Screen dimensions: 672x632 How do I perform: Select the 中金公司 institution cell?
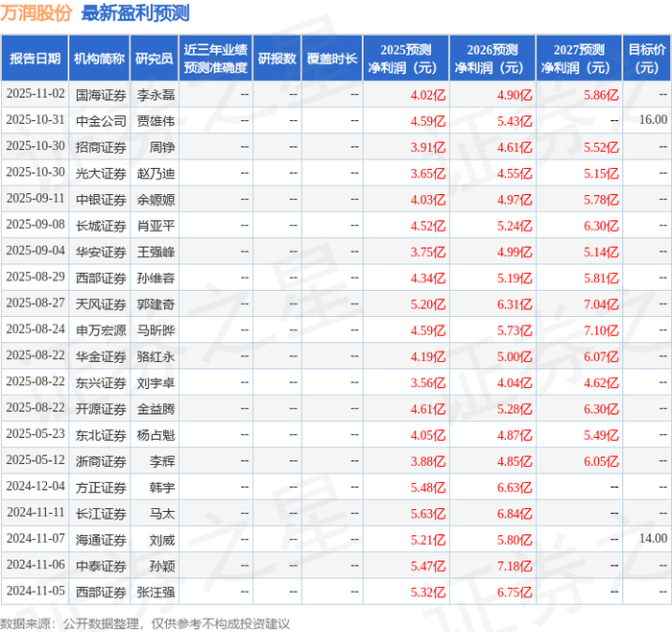point(101,120)
